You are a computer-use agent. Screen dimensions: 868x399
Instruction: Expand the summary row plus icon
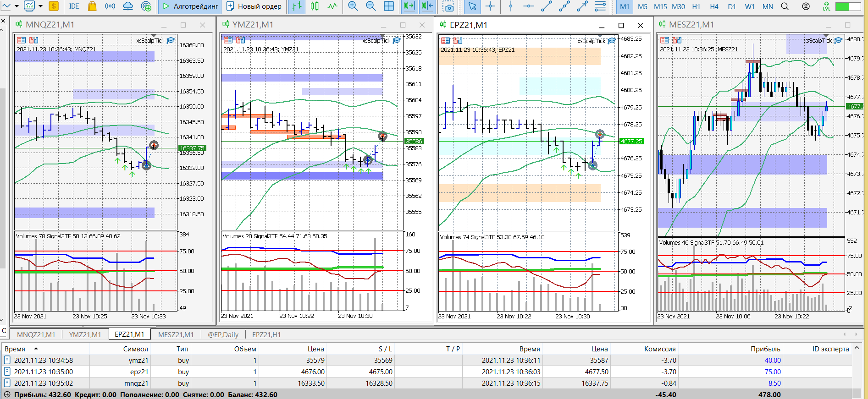[7, 394]
